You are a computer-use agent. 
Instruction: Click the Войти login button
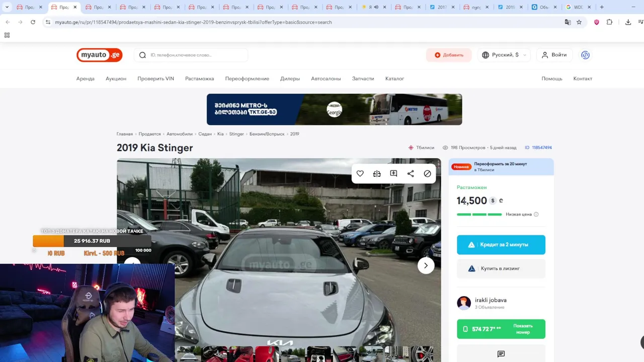[x=554, y=55]
